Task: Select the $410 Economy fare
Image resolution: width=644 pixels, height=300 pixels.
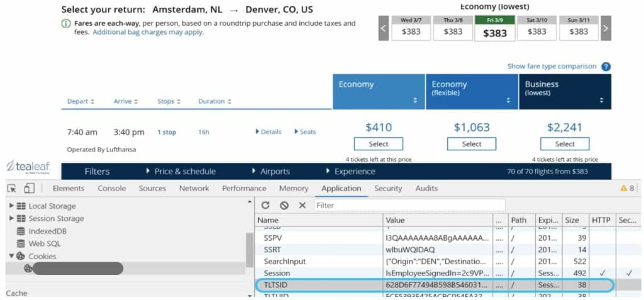Action: coord(378,144)
